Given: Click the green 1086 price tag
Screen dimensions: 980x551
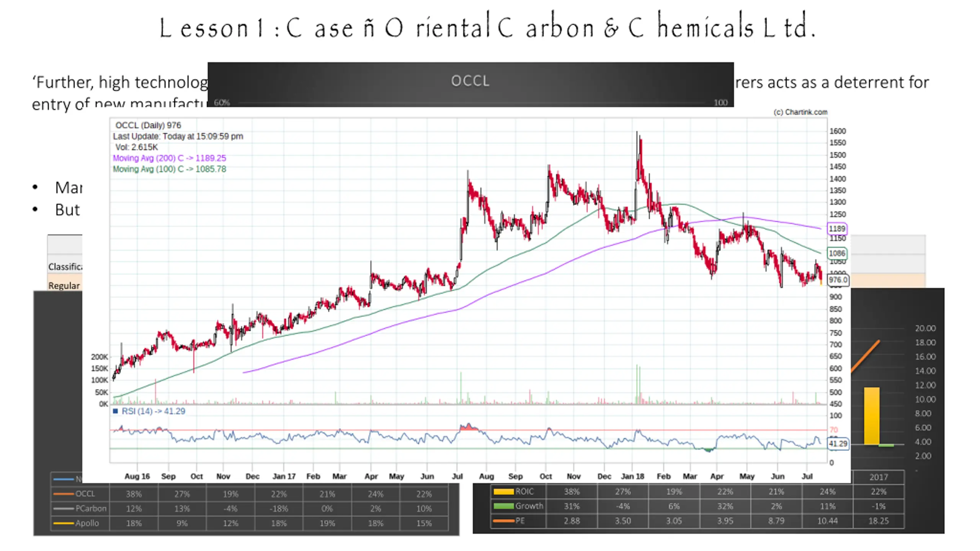Looking at the screenshot, I should click(837, 253).
